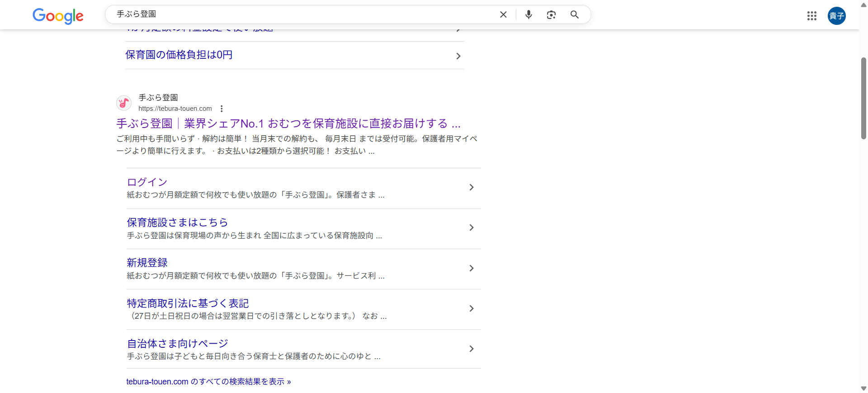The image size is (868, 393).
Task: Open the 新規登録 sitelink
Action: tap(147, 262)
